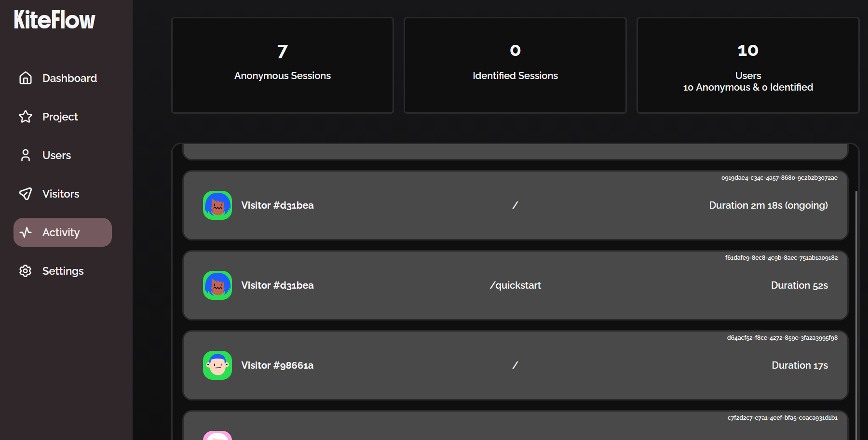This screenshot has height=440, width=868.
Task: Open the Settings page
Action: 63,271
